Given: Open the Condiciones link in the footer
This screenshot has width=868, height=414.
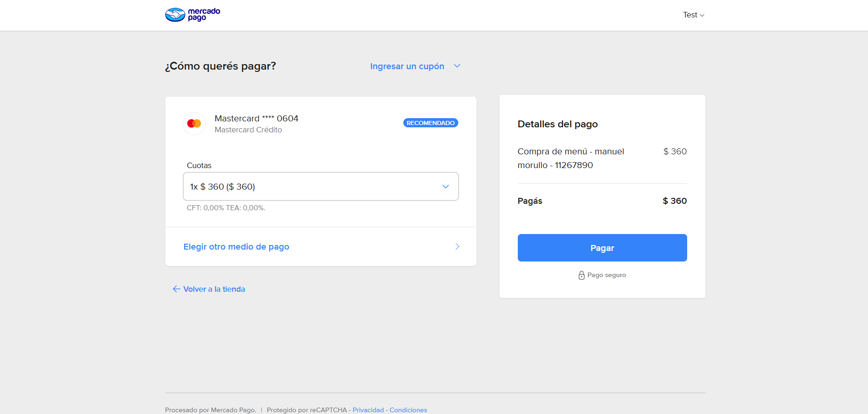Looking at the screenshot, I should 408,410.
